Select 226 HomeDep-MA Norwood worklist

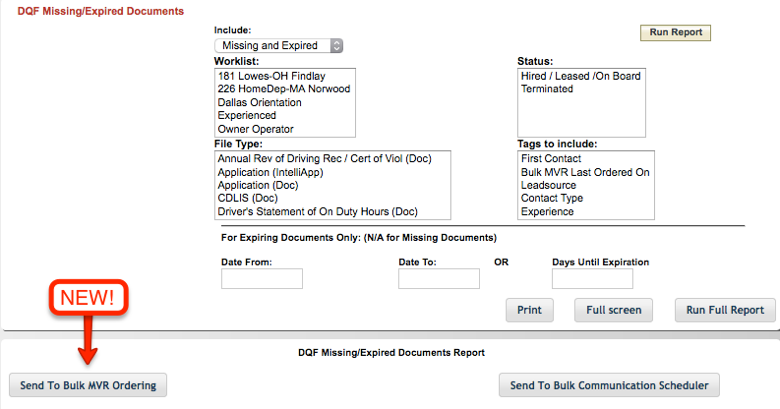point(285,89)
